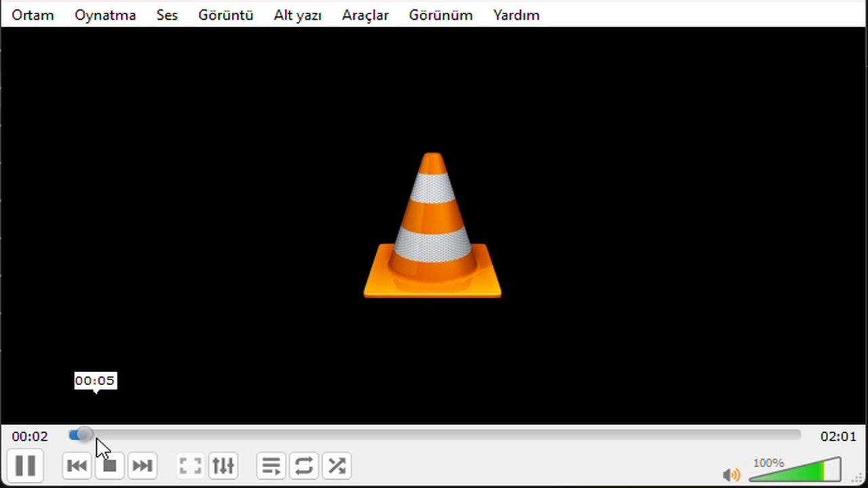This screenshot has width=868, height=488.
Task: Open the Ses menu for audio options
Action: pyautogui.click(x=167, y=15)
